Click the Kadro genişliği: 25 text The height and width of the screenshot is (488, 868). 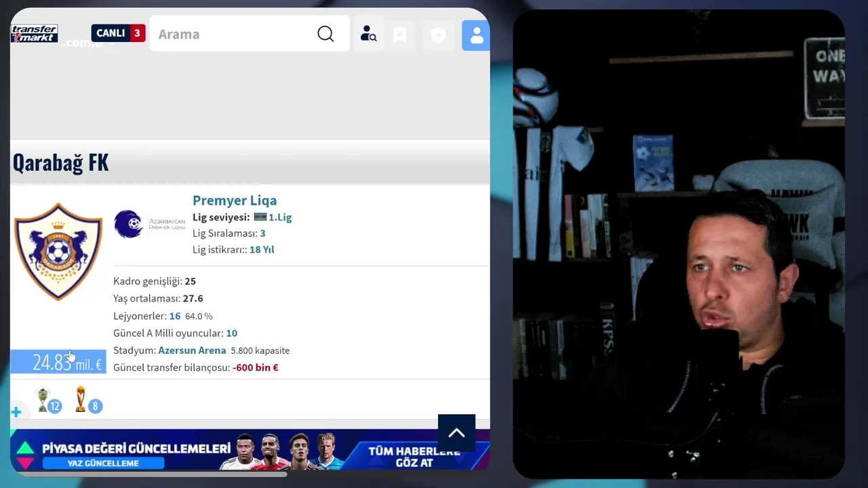click(x=155, y=281)
